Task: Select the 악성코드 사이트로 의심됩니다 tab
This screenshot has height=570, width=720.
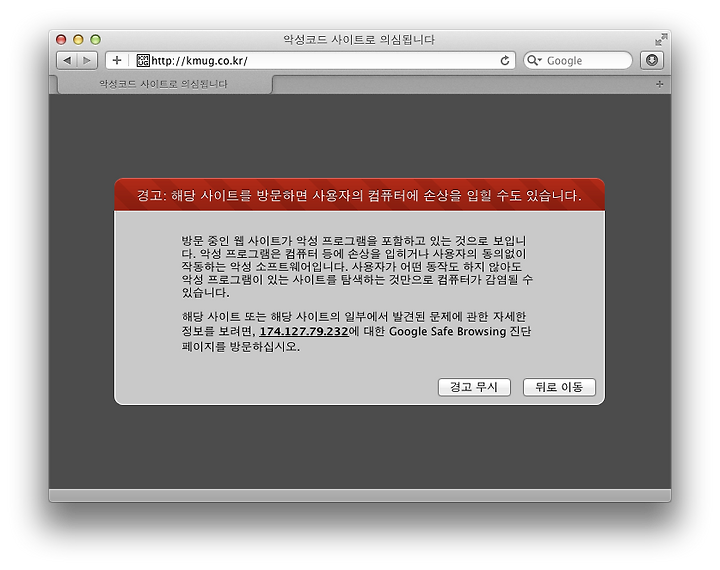Action: 163,84
